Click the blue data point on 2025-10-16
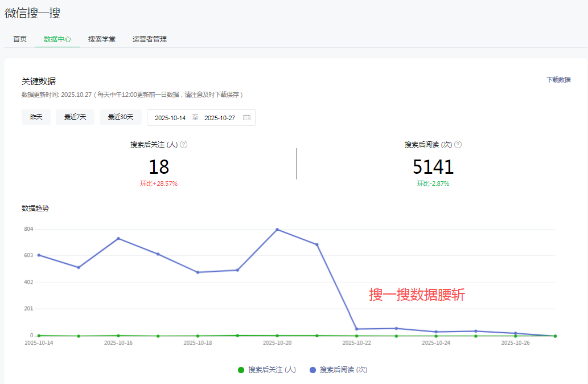This screenshot has width=588, height=384. coord(118,238)
